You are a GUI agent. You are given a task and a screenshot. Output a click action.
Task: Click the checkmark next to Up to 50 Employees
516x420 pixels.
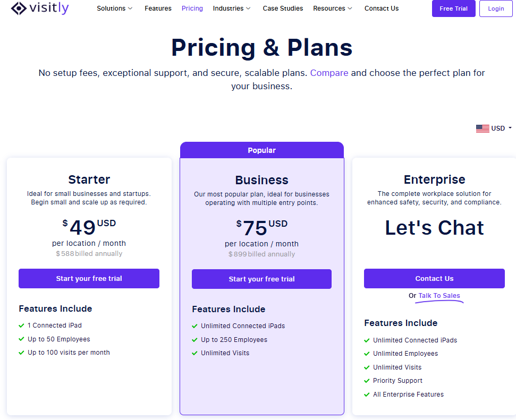point(21,339)
